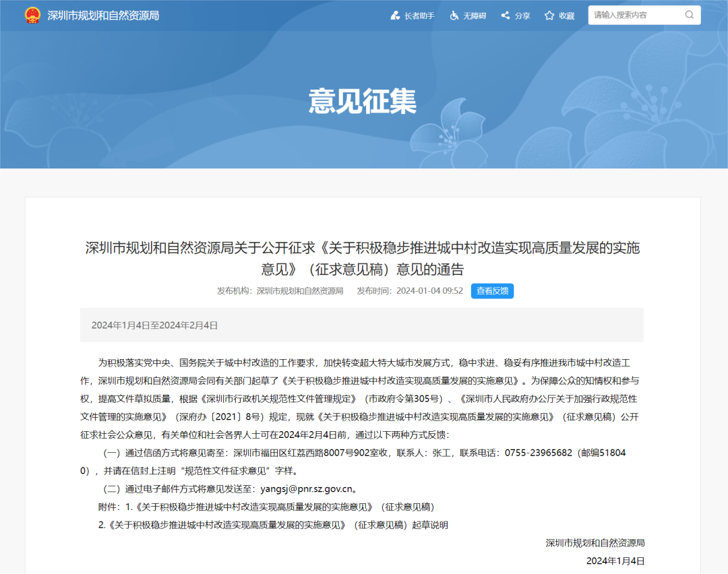Click the magnifier search icon
The height and width of the screenshot is (574, 728).
[690, 15]
